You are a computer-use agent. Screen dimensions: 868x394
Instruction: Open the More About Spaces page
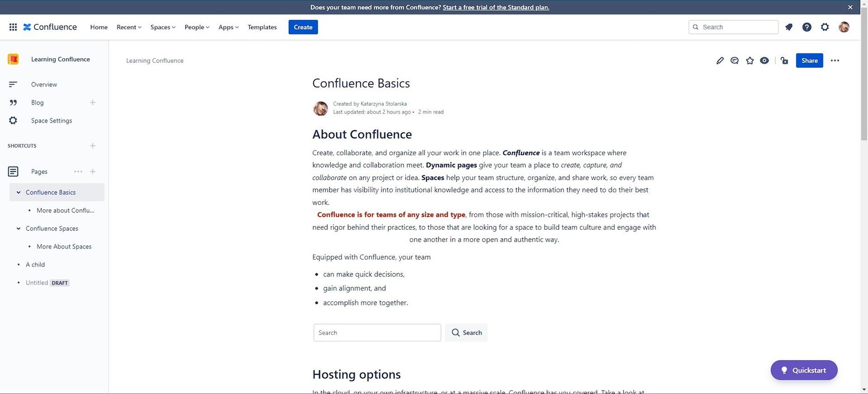pos(64,247)
